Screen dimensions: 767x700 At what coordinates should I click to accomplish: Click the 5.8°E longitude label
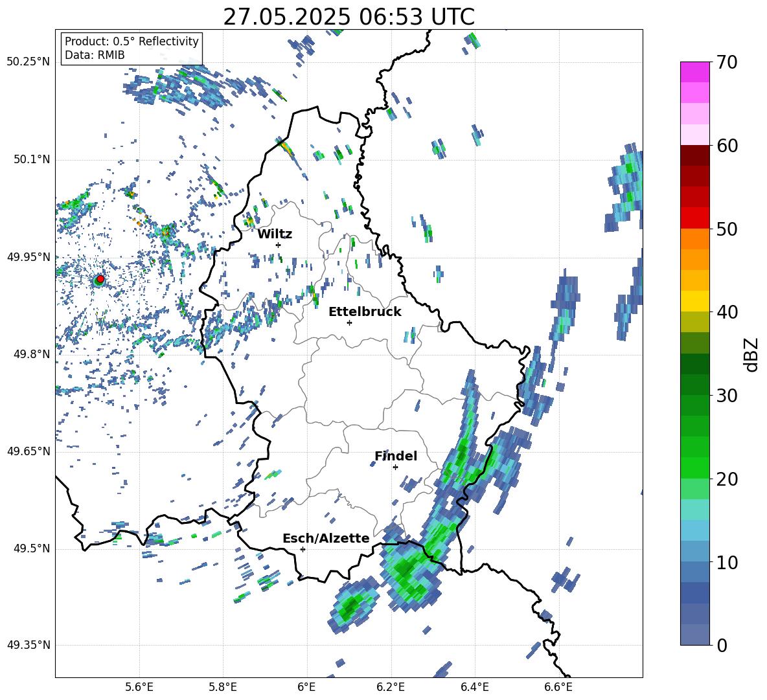(223, 688)
